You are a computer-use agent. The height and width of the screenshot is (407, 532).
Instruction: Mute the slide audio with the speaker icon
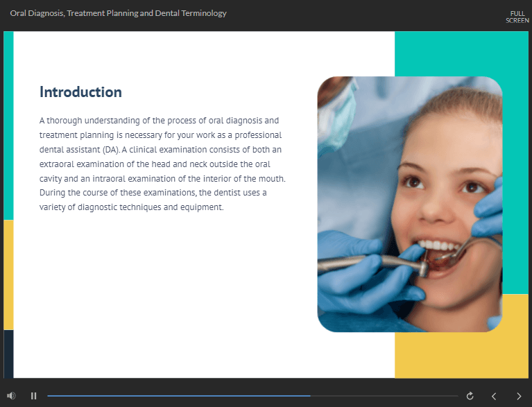[x=11, y=396]
